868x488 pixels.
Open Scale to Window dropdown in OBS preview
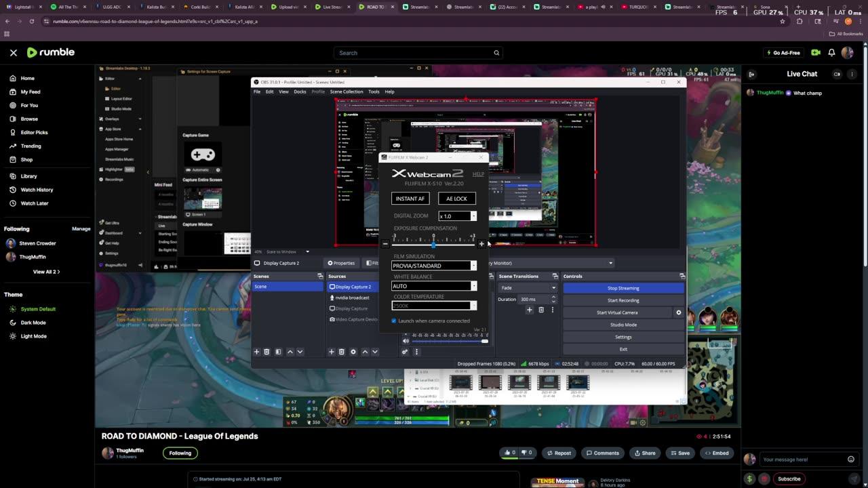(x=307, y=251)
